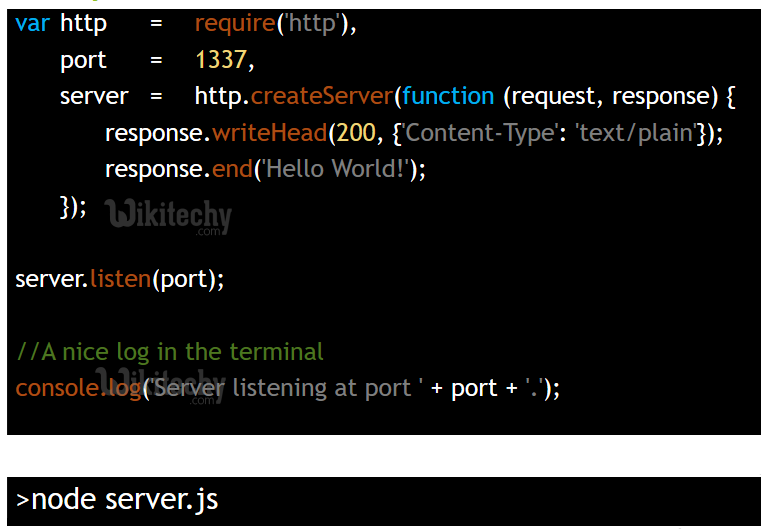Click the Wikitechy watermark logo below the closing brace
Viewport: 761px width, 529px height.
[168, 215]
